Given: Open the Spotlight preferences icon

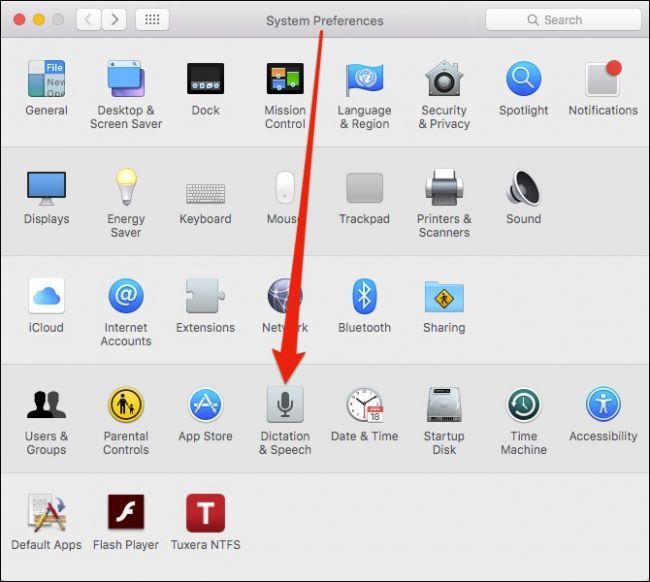Looking at the screenshot, I should (x=524, y=78).
